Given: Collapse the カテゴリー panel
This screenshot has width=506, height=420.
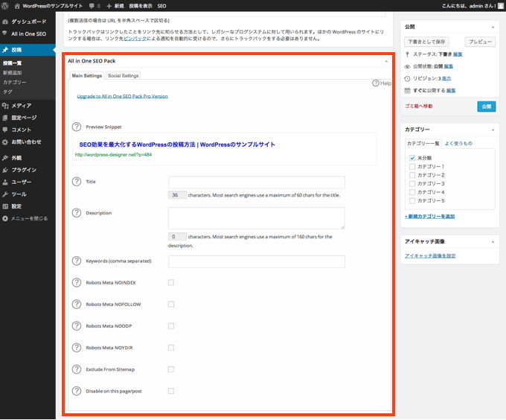Looking at the screenshot, I should tap(493, 130).
